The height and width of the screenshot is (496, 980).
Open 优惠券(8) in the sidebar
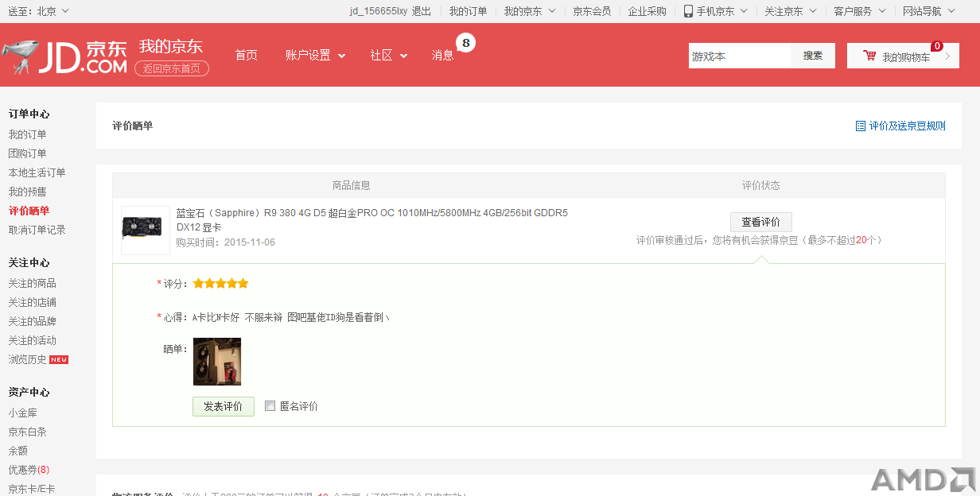pyautogui.click(x=29, y=470)
